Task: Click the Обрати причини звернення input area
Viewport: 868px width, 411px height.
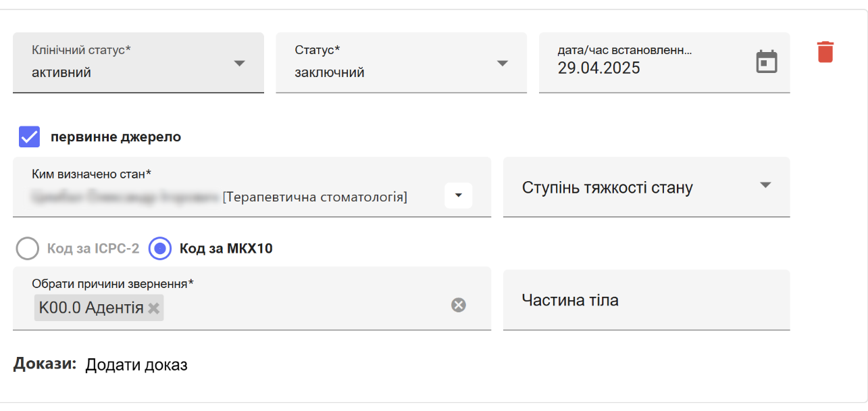Action: (304, 308)
